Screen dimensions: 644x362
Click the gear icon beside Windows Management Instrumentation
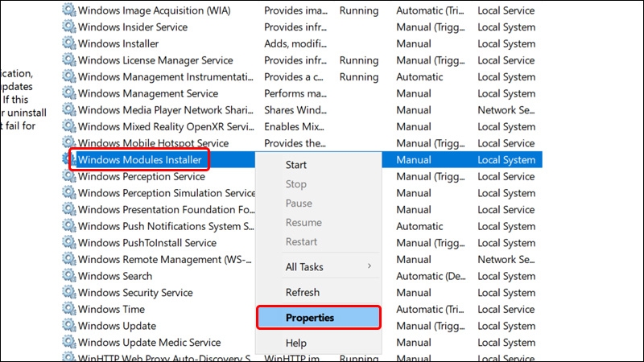pyautogui.click(x=69, y=76)
